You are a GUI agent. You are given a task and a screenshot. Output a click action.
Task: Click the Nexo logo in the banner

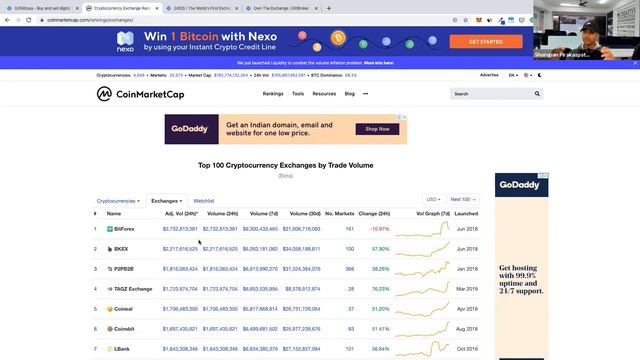125,42
